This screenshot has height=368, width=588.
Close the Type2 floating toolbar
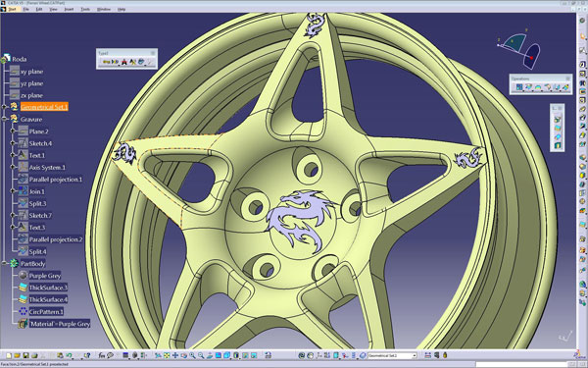click(x=153, y=53)
